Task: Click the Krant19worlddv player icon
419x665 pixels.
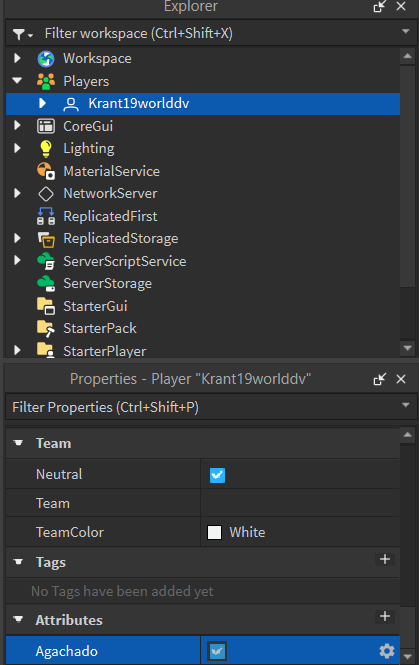Action: tap(71, 104)
